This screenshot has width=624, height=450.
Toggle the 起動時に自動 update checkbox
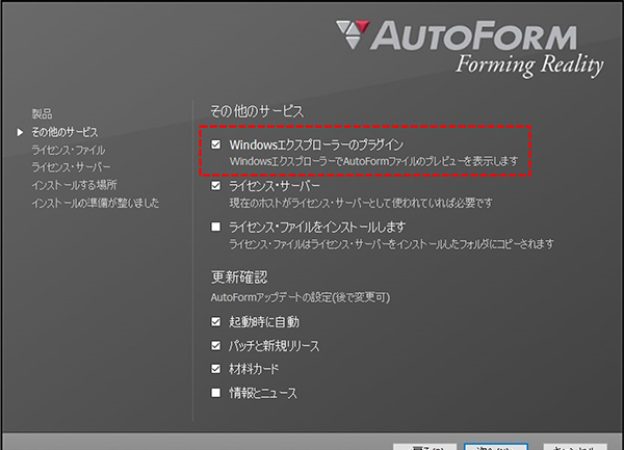click(x=216, y=321)
